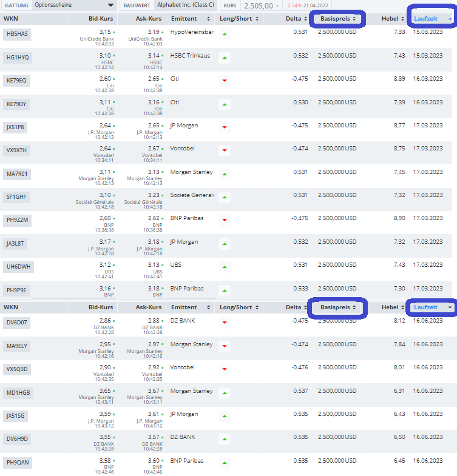457x476 pixels.
Task: Click the green long arrow for MD1HGB
Action: [225, 393]
